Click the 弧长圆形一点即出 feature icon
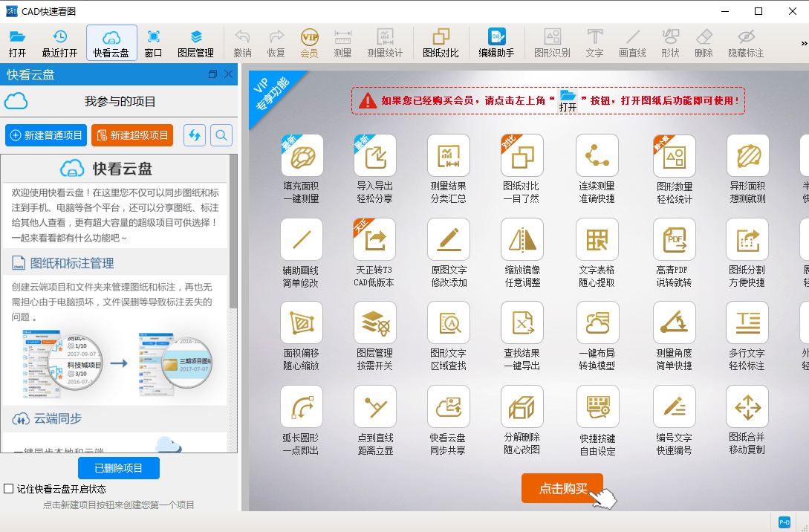The height and width of the screenshot is (532, 809). click(x=302, y=407)
